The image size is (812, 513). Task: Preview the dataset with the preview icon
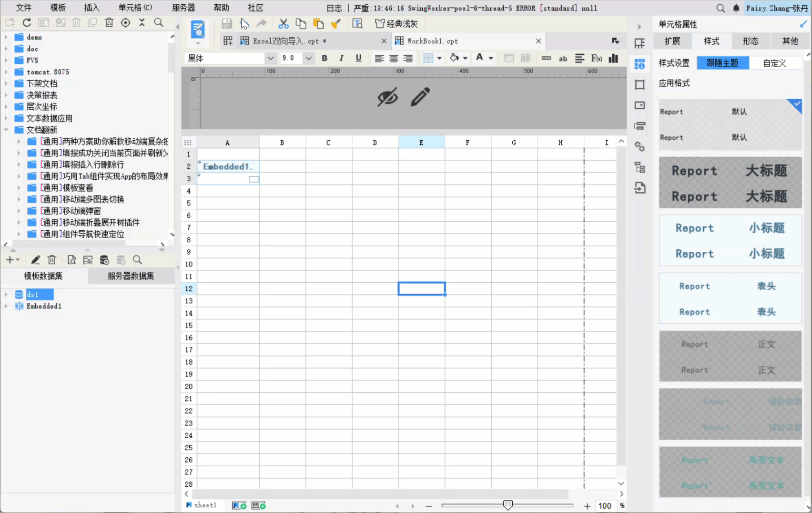[71, 260]
